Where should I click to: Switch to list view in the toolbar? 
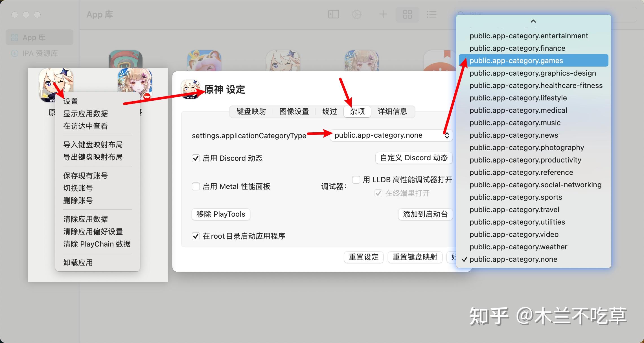tap(431, 14)
